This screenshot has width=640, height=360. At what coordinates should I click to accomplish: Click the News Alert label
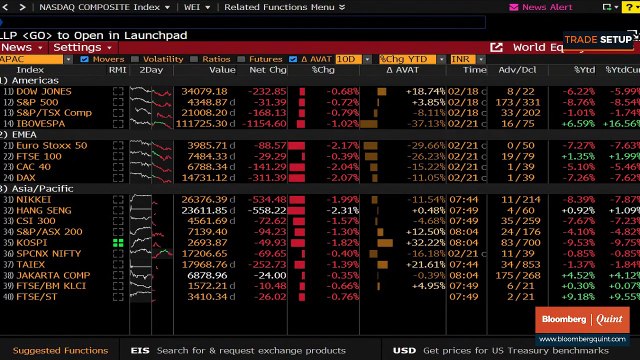pyautogui.click(x=547, y=7)
